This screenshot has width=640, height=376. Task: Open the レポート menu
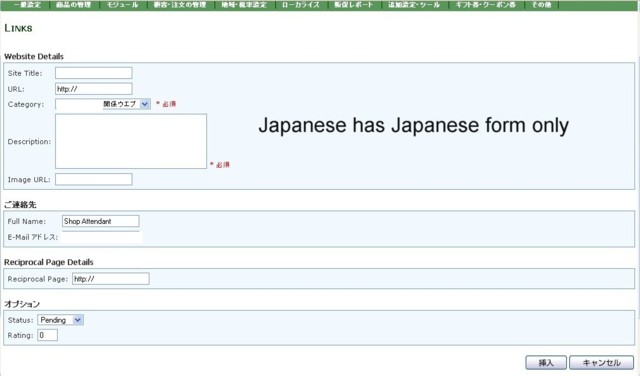click(354, 5)
